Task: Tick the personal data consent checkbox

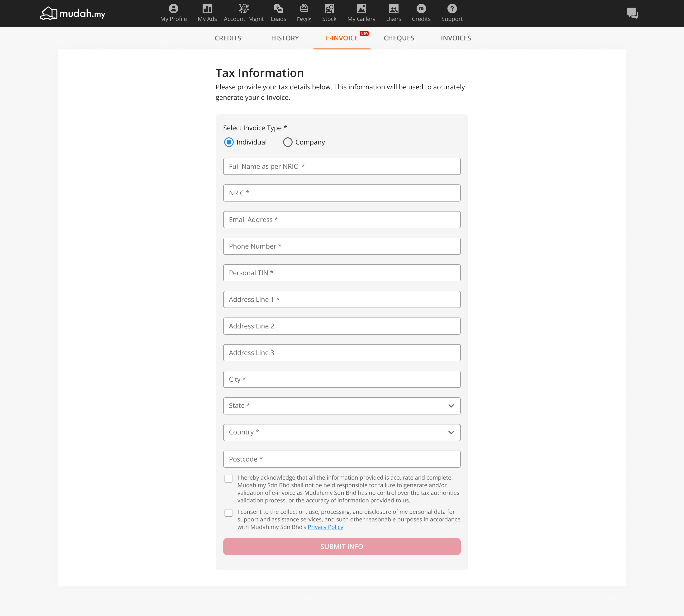Action: pyautogui.click(x=229, y=513)
